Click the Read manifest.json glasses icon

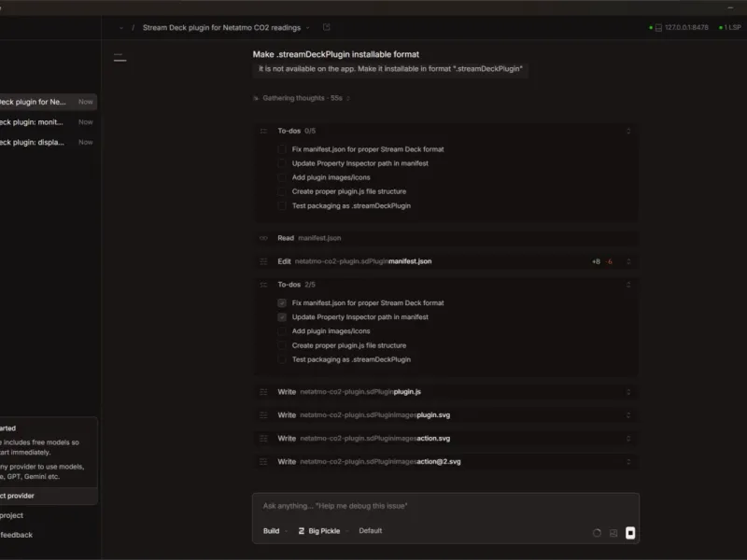pyautogui.click(x=263, y=238)
